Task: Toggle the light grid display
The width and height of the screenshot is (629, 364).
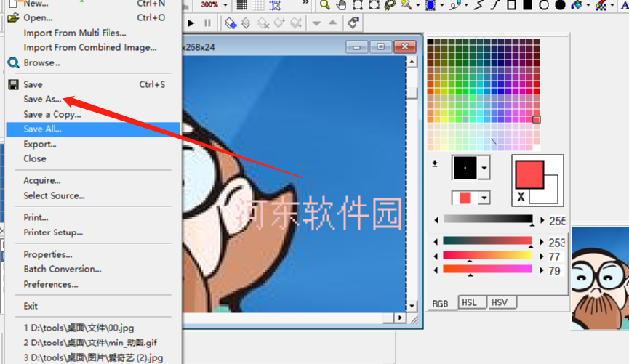Action: point(258,5)
